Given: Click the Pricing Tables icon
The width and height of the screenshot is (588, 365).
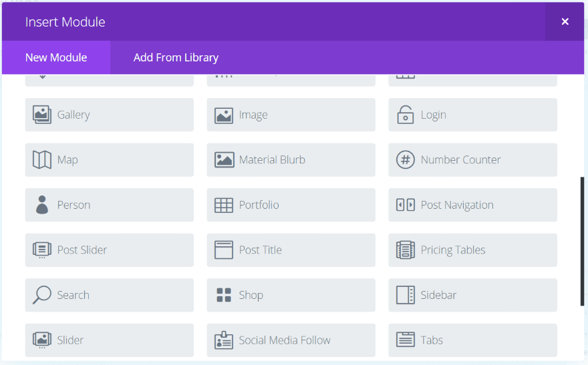Looking at the screenshot, I should (x=405, y=250).
